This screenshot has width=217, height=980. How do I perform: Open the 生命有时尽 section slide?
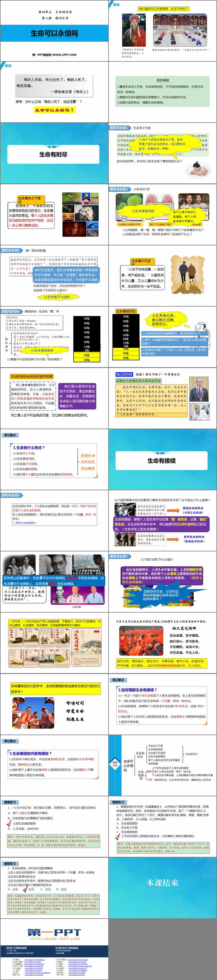tap(54, 153)
